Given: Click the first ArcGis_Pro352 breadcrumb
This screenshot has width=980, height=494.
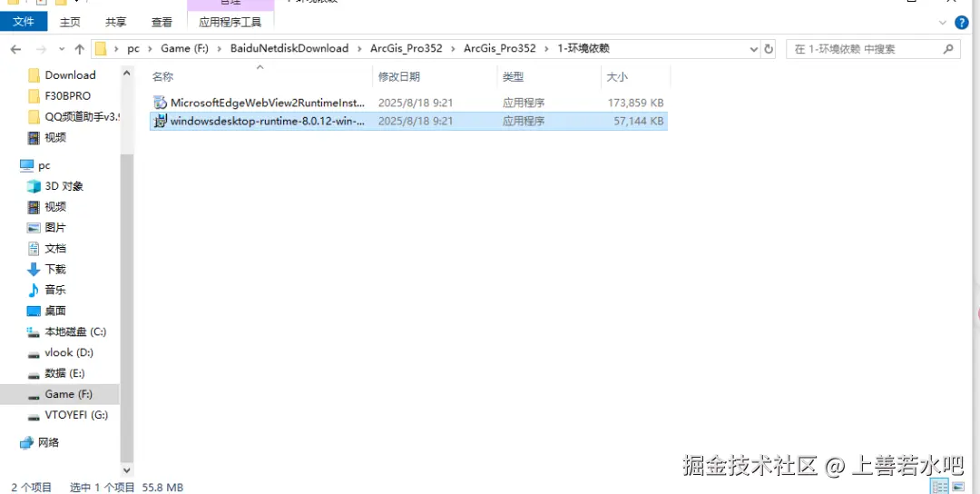Looking at the screenshot, I should click(407, 48).
